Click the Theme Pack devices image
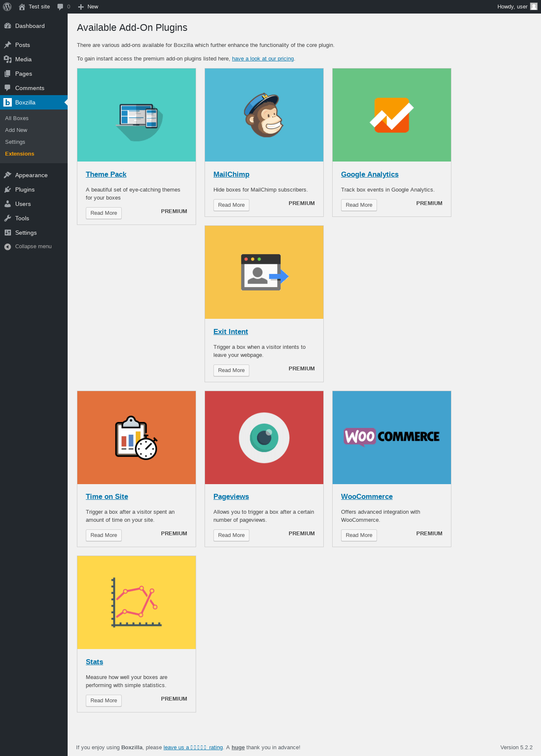 point(137,115)
